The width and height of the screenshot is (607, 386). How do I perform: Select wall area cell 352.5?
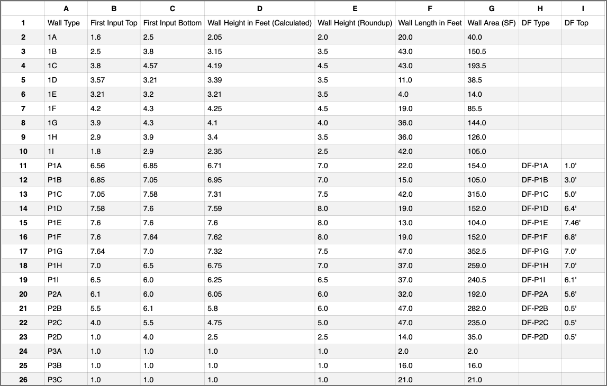[491, 251]
